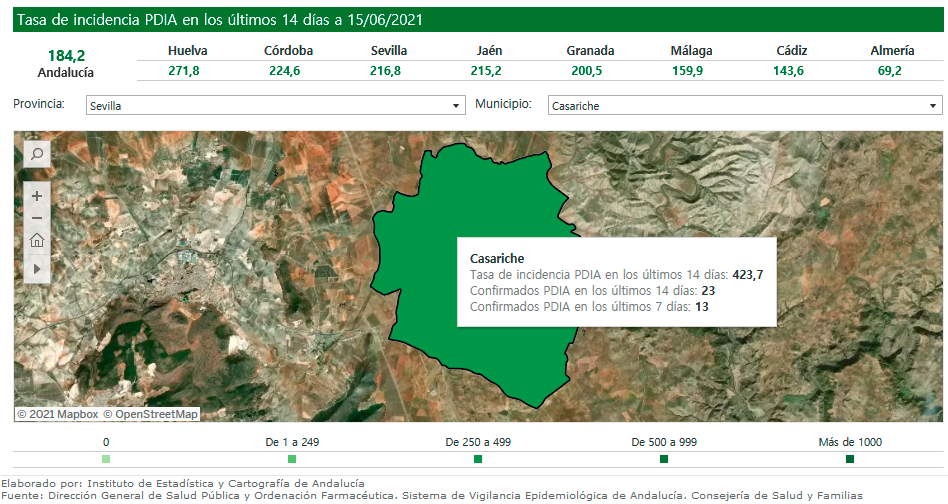Open the Mapbox attribution link

click(62, 414)
